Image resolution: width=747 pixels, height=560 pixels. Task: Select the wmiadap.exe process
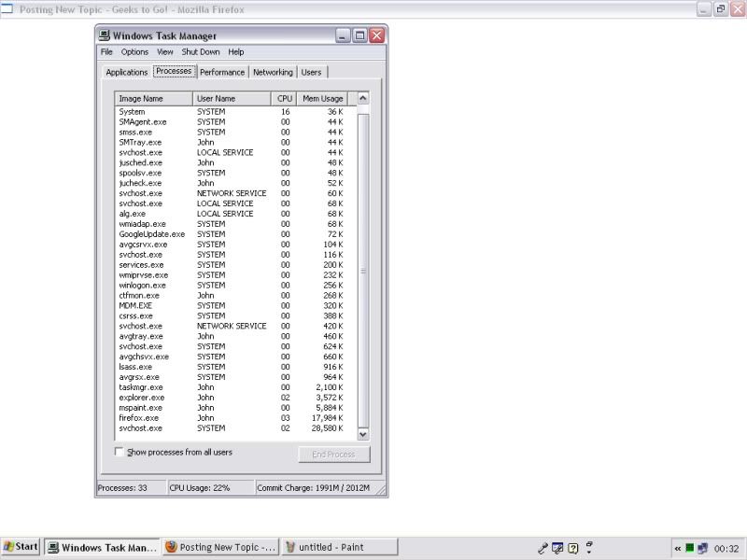[x=236, y=224]
